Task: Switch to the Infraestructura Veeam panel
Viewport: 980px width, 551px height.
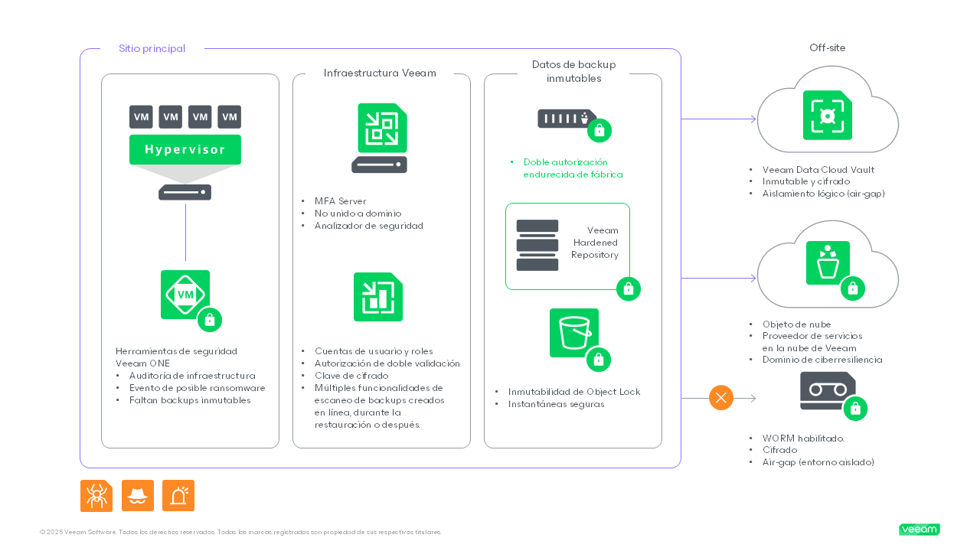Action: (381, 73)
